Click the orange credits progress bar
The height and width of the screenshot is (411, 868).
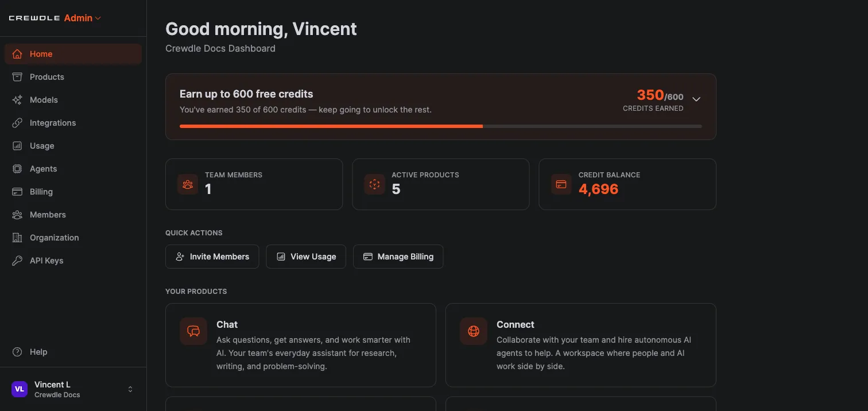(x=331, y=126)
